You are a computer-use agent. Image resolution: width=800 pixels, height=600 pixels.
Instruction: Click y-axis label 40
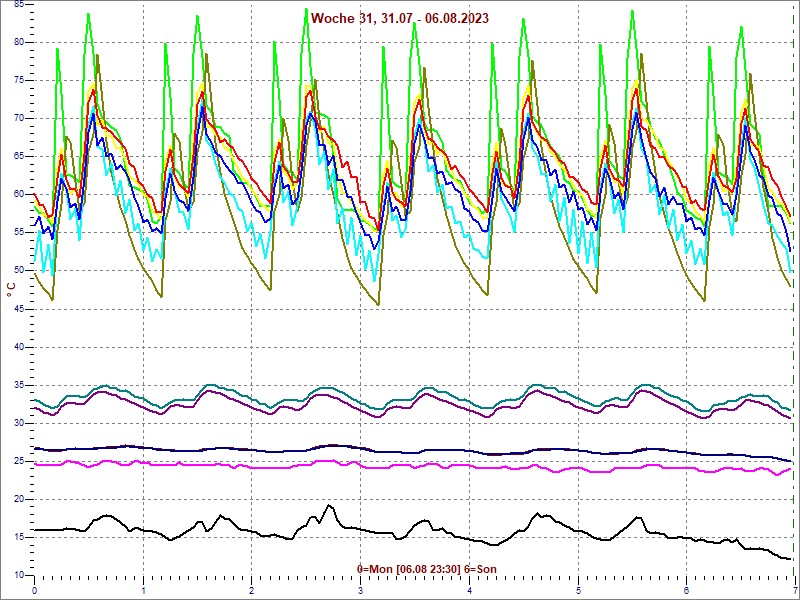coord(19,347)
